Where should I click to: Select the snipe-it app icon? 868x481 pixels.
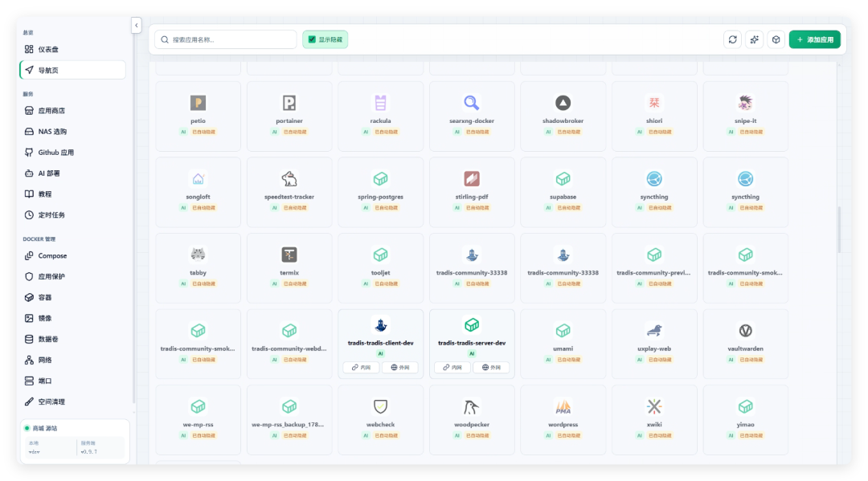point(746,103)
